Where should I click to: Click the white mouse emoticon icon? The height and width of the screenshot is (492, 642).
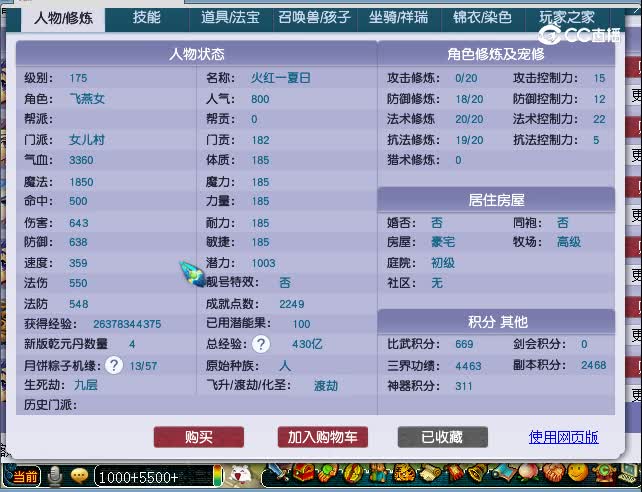241,475
